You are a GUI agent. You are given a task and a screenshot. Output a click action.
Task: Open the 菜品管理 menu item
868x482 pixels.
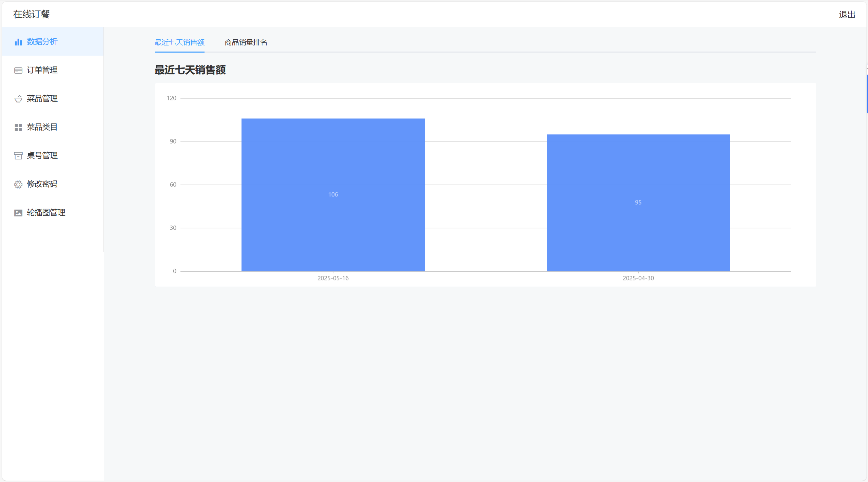42,99
